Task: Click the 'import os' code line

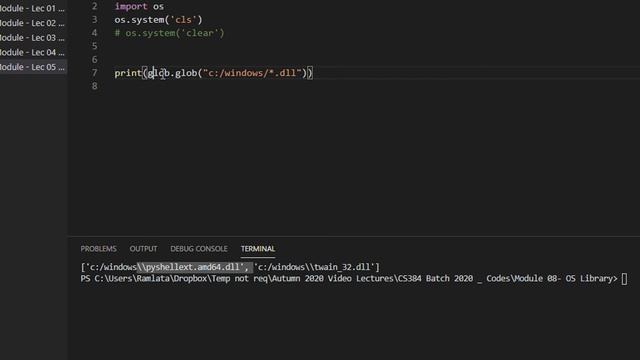Action: pyautogui.click(x=139, y=7)
